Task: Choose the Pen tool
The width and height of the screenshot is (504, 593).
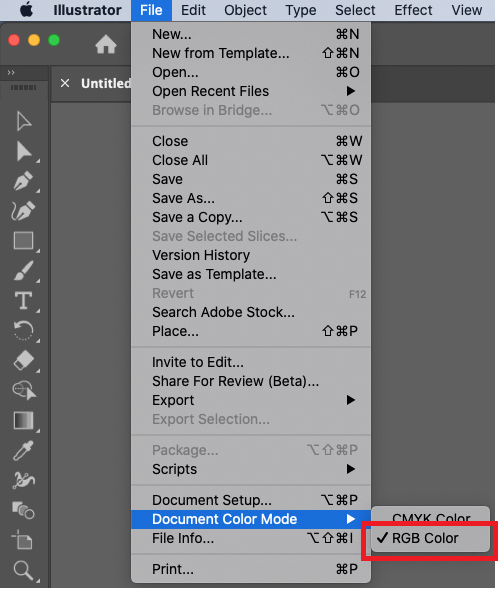Action: 23,181
